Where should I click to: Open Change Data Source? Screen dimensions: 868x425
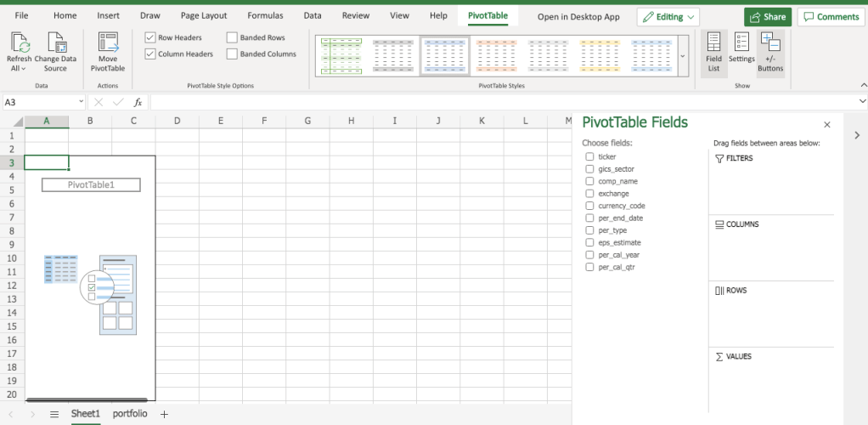56,44
